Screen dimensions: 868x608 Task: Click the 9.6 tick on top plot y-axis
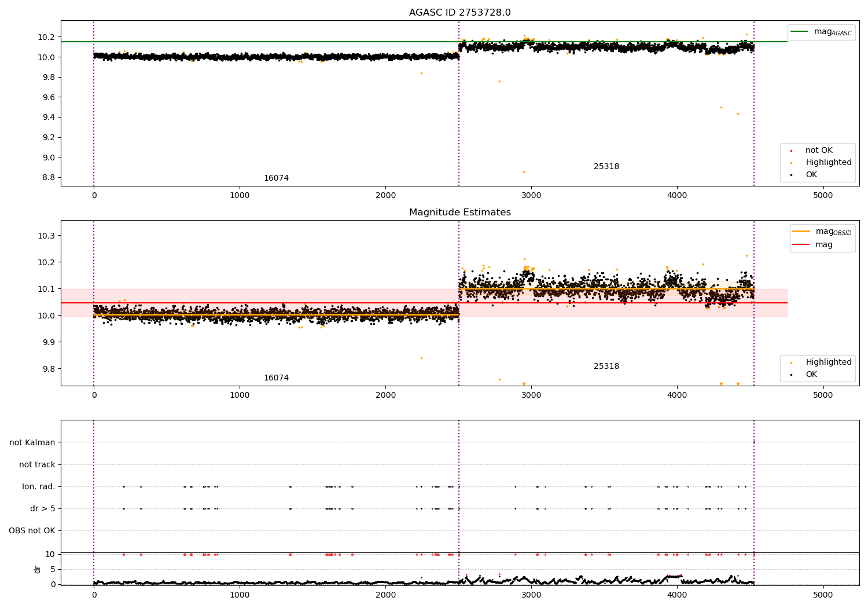(x=49, y=97)
